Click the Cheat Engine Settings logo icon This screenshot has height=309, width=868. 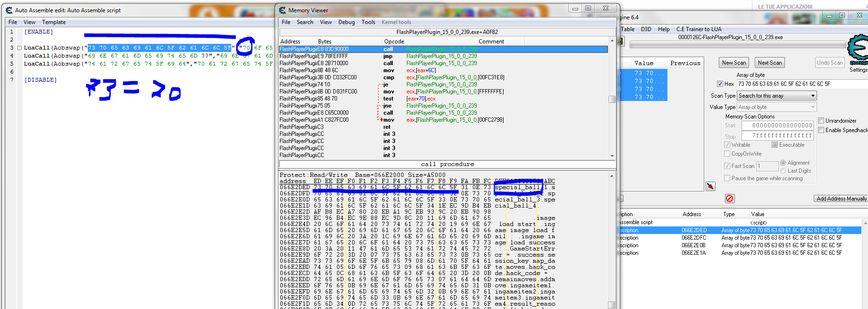(858, 50)
